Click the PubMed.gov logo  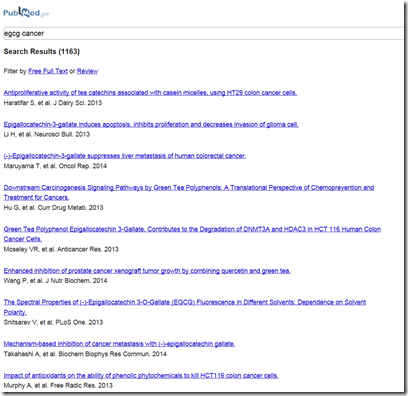26,12
